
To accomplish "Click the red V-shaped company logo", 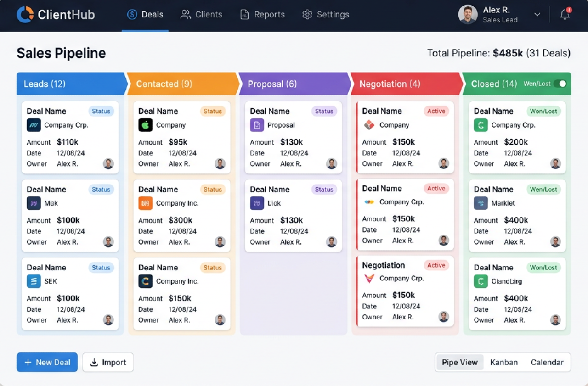I will click(369, 278).
